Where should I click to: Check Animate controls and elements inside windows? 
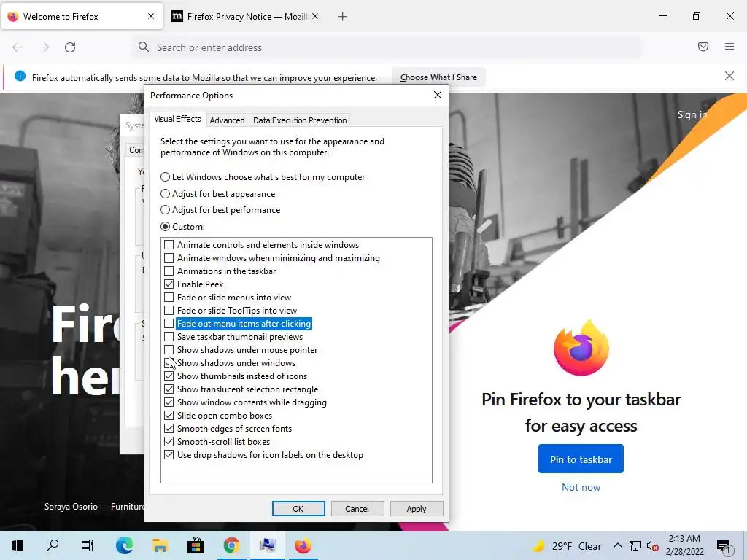coord(169,245)
